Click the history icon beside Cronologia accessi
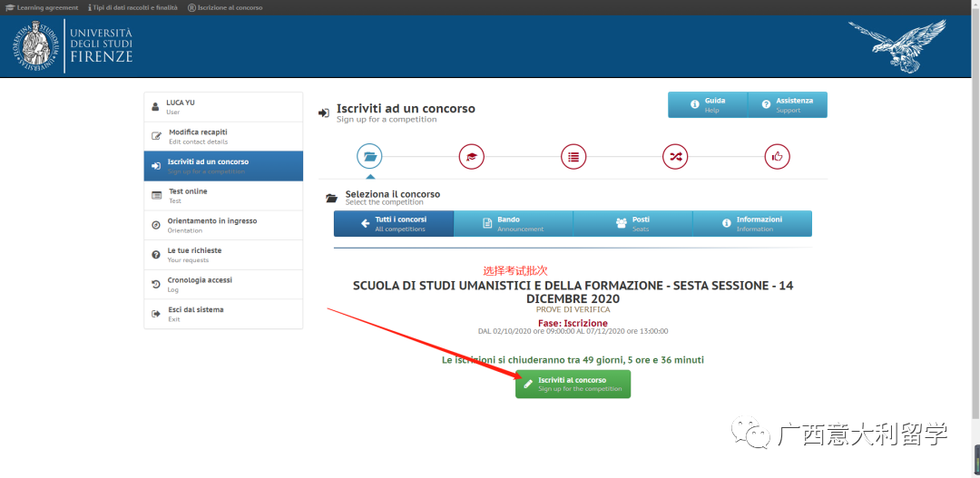 tap(156, 284)
